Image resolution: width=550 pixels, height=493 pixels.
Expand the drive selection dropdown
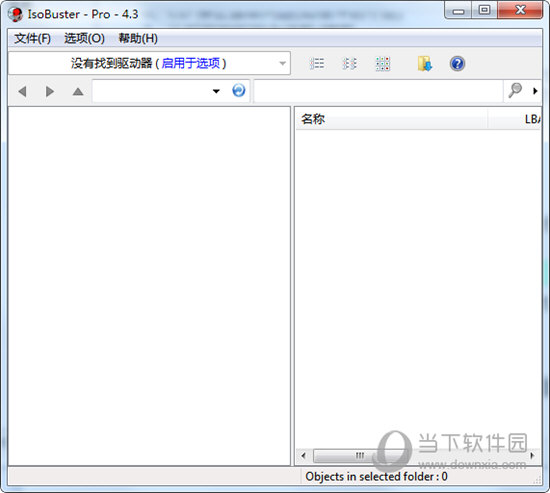click(x=282, y=64)
